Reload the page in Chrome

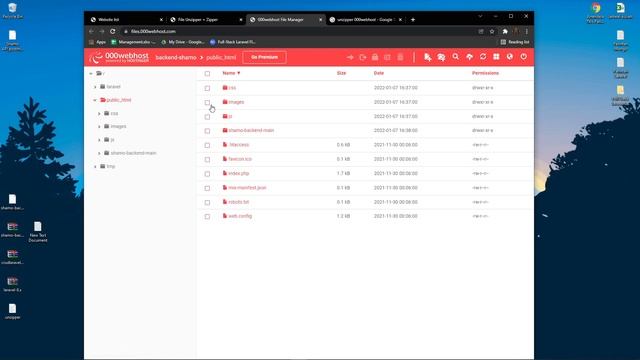point(113,31)
